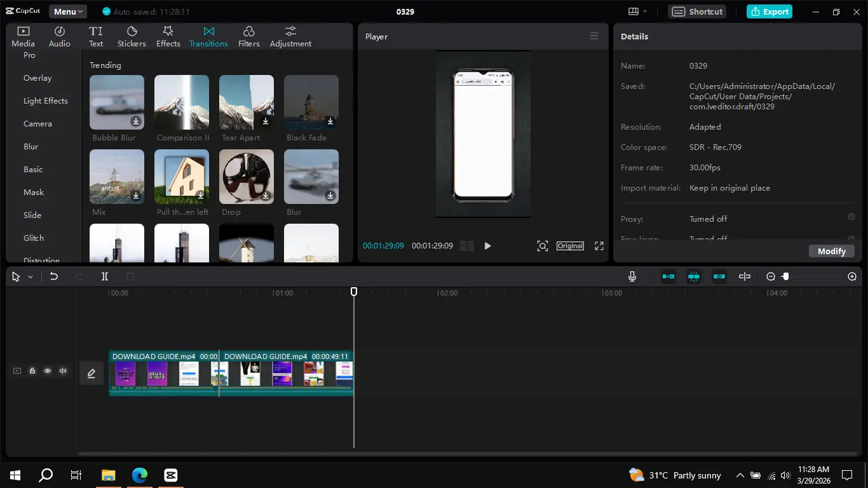Select the Blur transition category
The width and height of the screenshot is (868, 488).
click(31, 147)
